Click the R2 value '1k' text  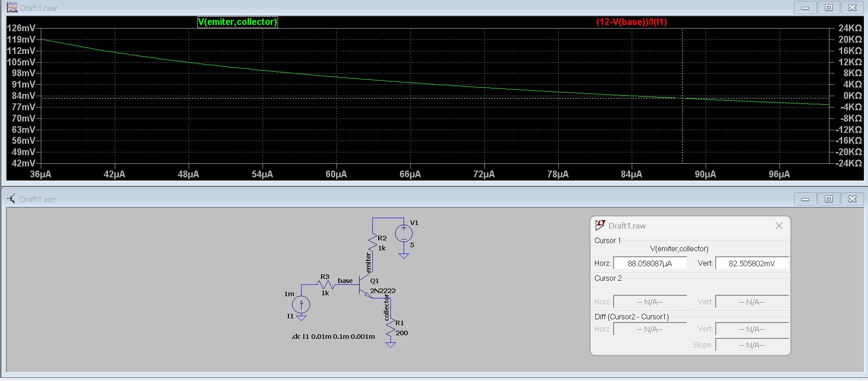(x=382, y=248)
